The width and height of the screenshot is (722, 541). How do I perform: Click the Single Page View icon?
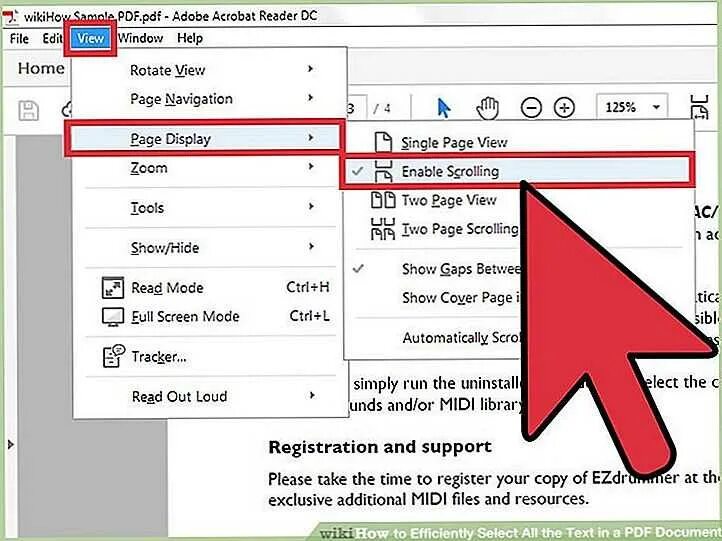[x=383, y=142]
